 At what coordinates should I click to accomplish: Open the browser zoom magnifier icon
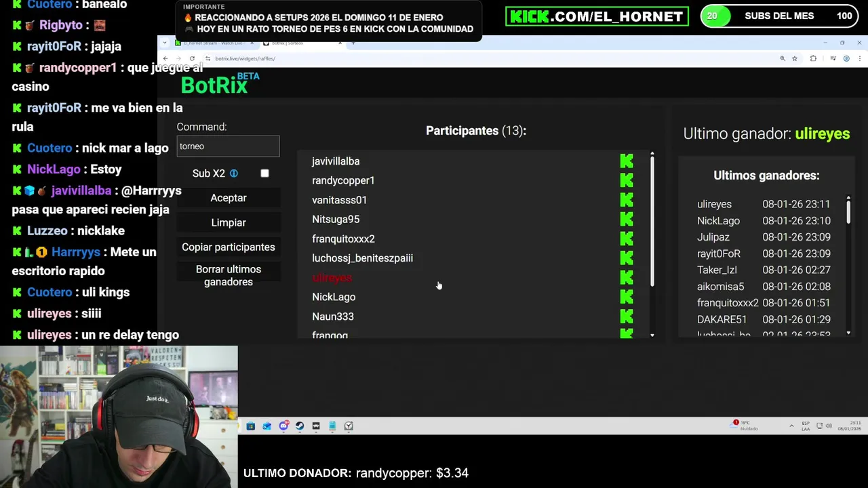pos(783,58)
